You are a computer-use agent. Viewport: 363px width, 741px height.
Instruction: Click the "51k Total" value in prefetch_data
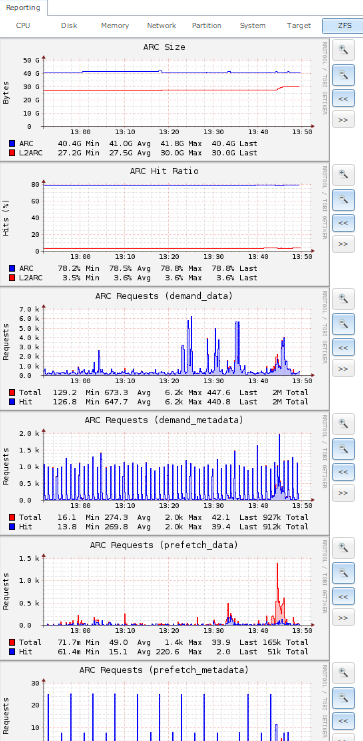288,652
